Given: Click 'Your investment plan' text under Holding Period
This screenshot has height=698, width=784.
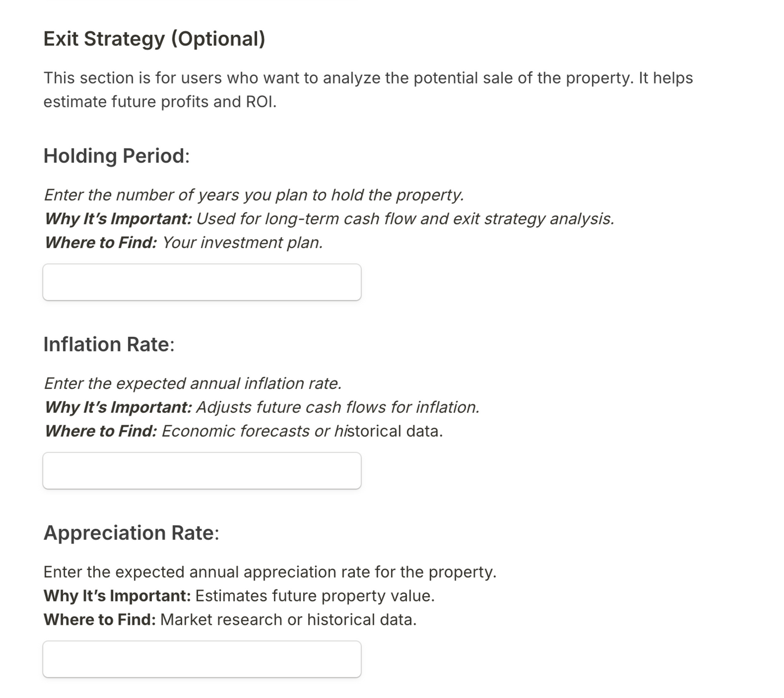Looking at the screenshot, I should coord(243,242).
